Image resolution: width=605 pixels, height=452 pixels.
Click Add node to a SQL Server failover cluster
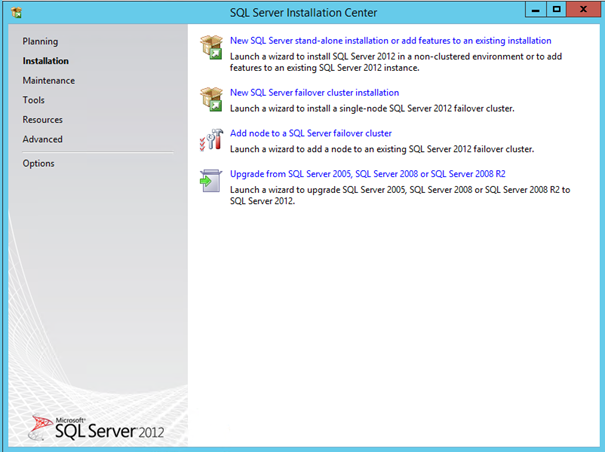coord(310,133)
